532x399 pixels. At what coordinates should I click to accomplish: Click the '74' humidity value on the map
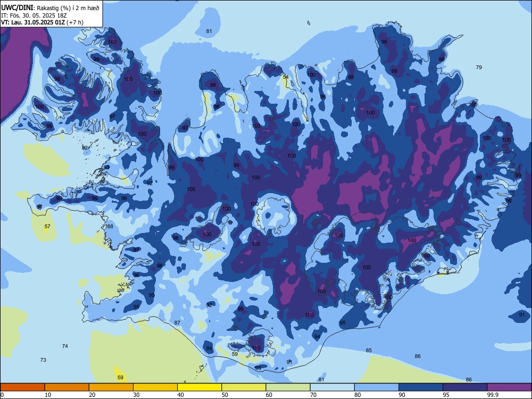click(65, 346)
